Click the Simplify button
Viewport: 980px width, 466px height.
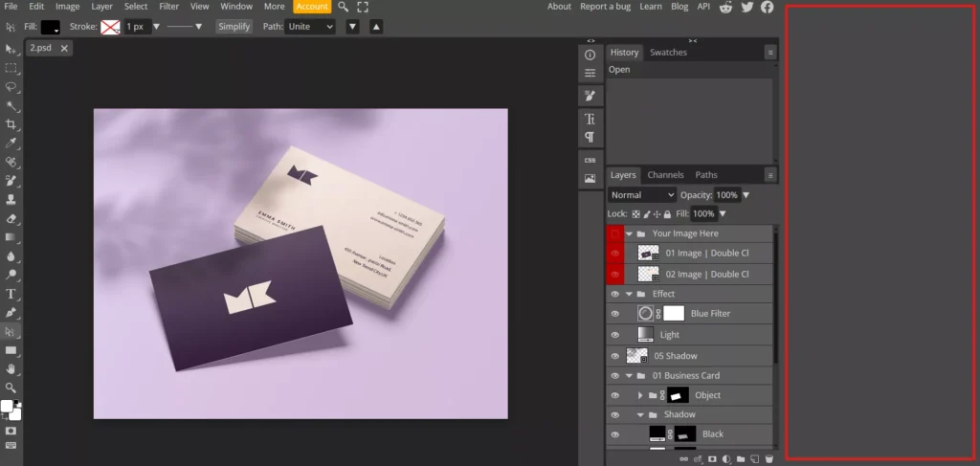coord(234,27)
